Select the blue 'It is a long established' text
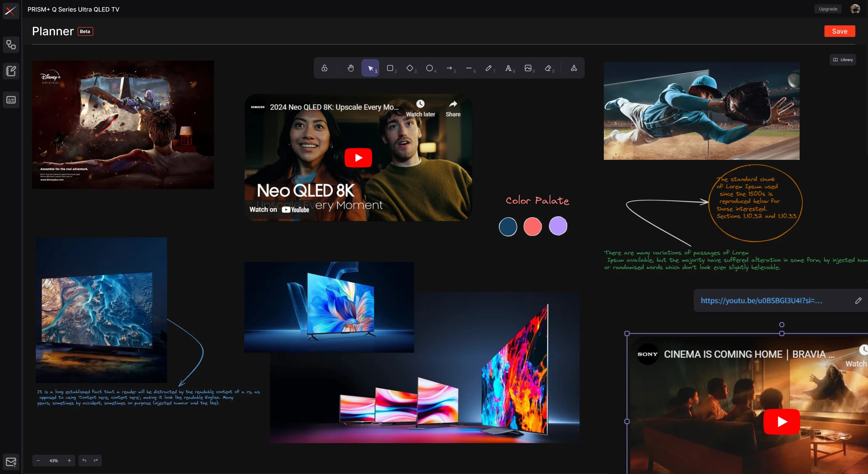 [148, 397]
